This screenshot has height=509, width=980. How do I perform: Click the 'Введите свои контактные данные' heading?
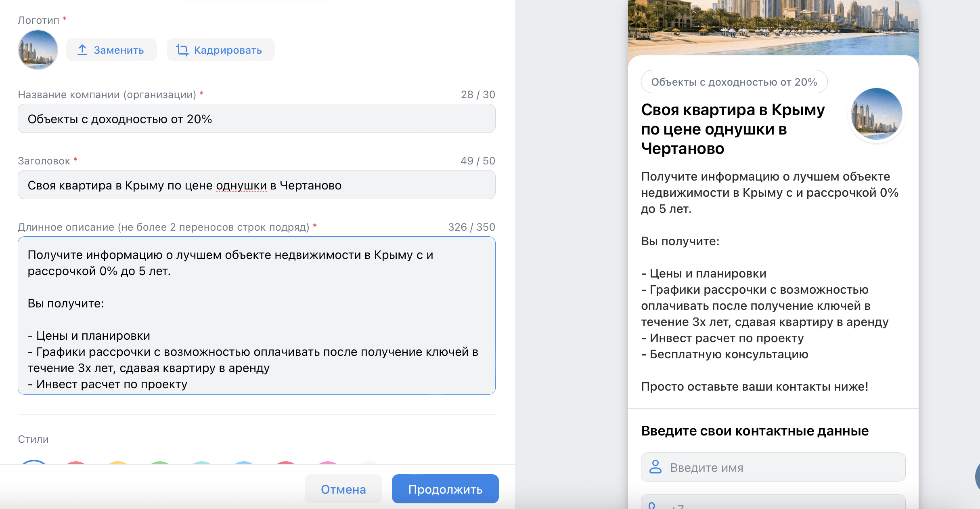(755, 431)
